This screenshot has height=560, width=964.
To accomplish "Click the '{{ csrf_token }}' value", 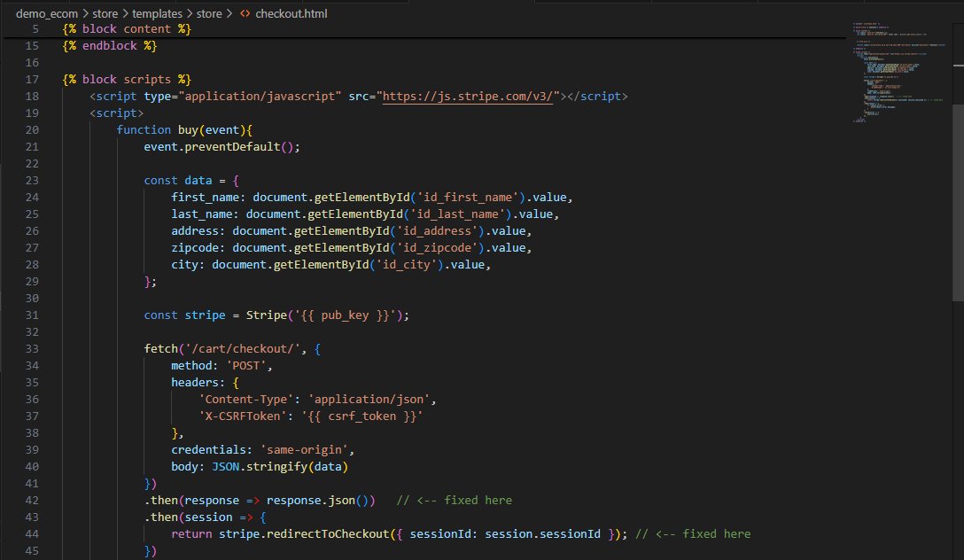I will tap(362, 416).
